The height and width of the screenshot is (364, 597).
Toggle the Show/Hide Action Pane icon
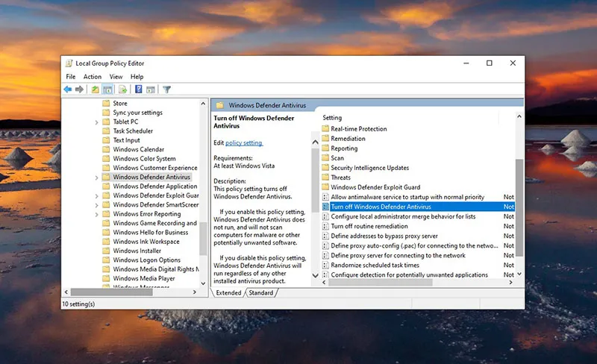pyautogui.click(x=150, y=90)
